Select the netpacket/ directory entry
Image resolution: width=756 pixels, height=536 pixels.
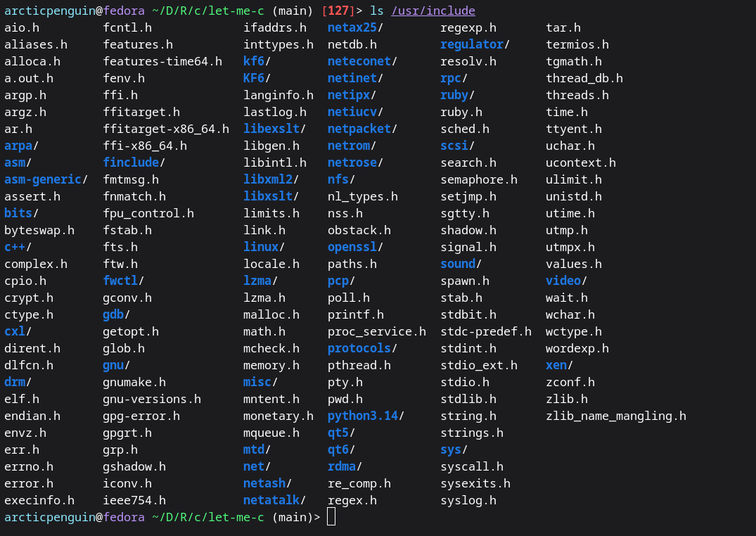[362, 129]
